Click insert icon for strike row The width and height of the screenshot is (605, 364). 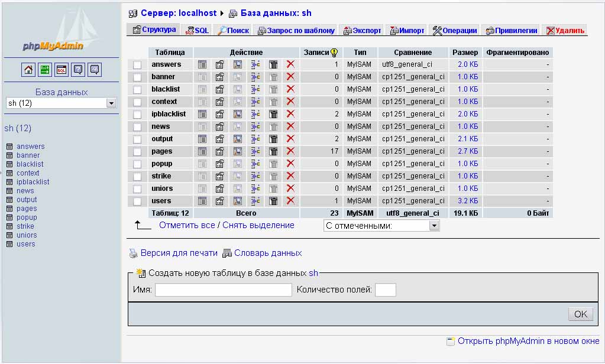[x=255, y=176]
